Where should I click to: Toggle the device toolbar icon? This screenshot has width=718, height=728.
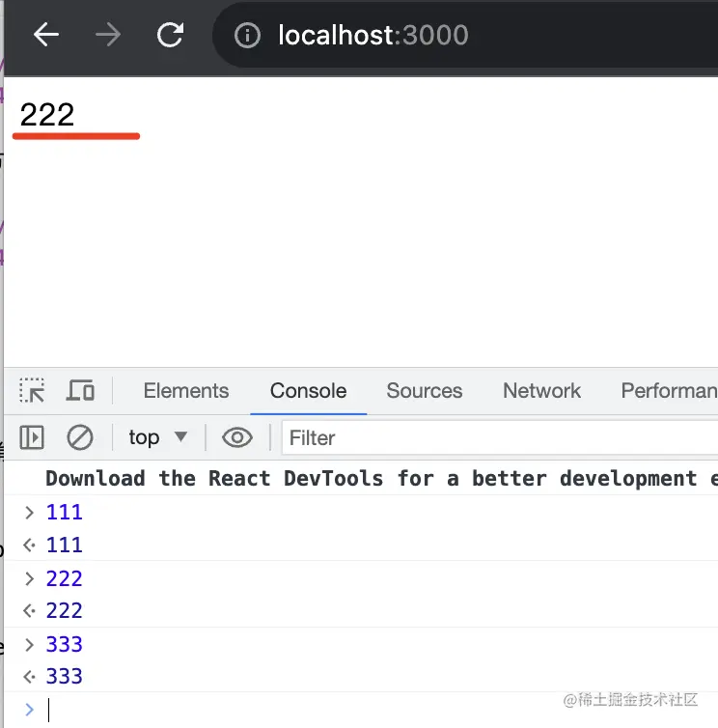coord(80,390)
